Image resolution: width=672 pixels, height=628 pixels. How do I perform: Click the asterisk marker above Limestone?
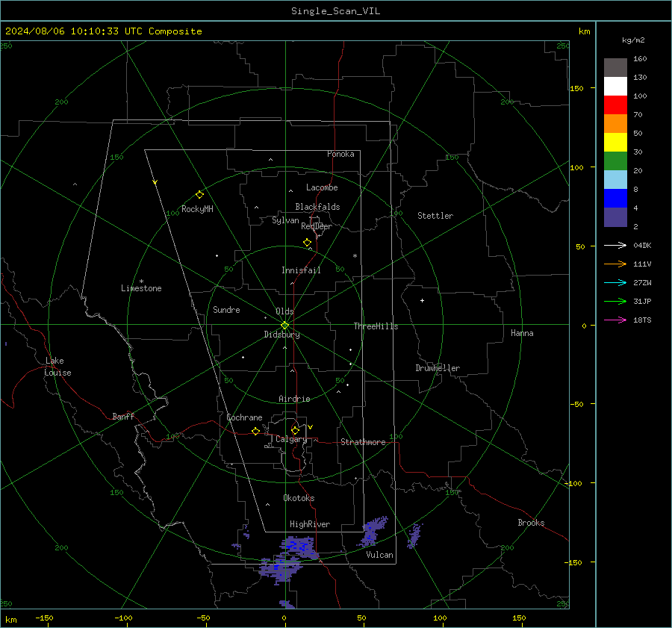(x=141, y=282)
